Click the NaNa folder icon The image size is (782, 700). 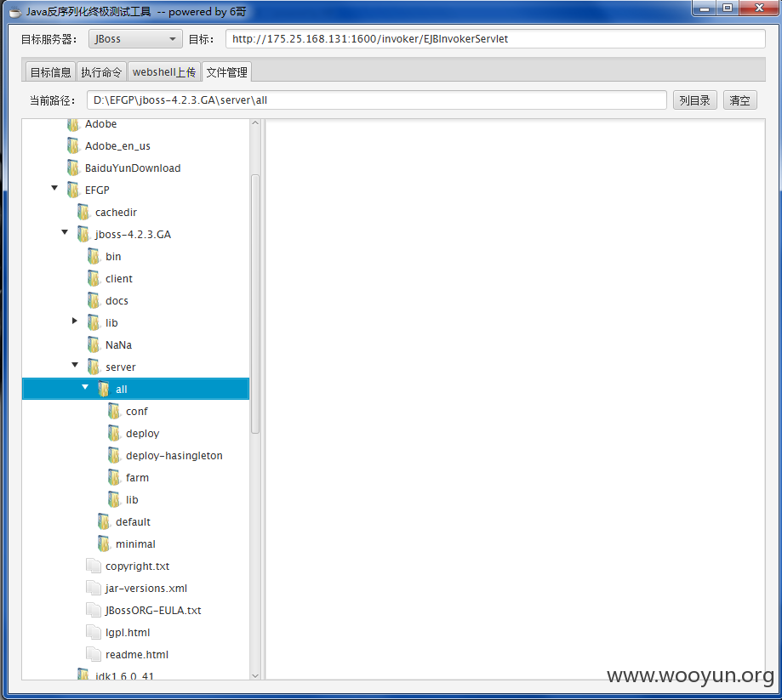point(94,344)
